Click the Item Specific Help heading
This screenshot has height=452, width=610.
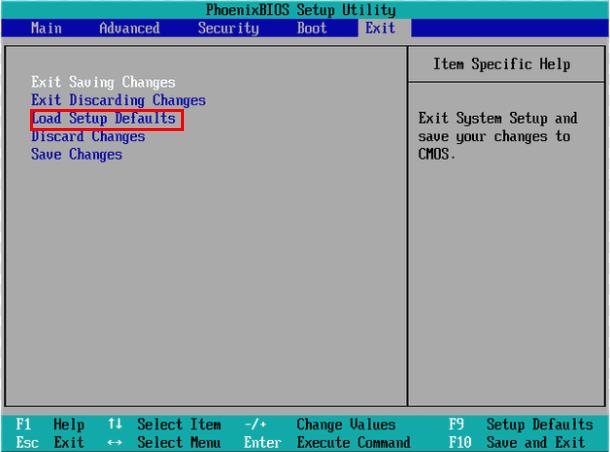tap(501, 64)
